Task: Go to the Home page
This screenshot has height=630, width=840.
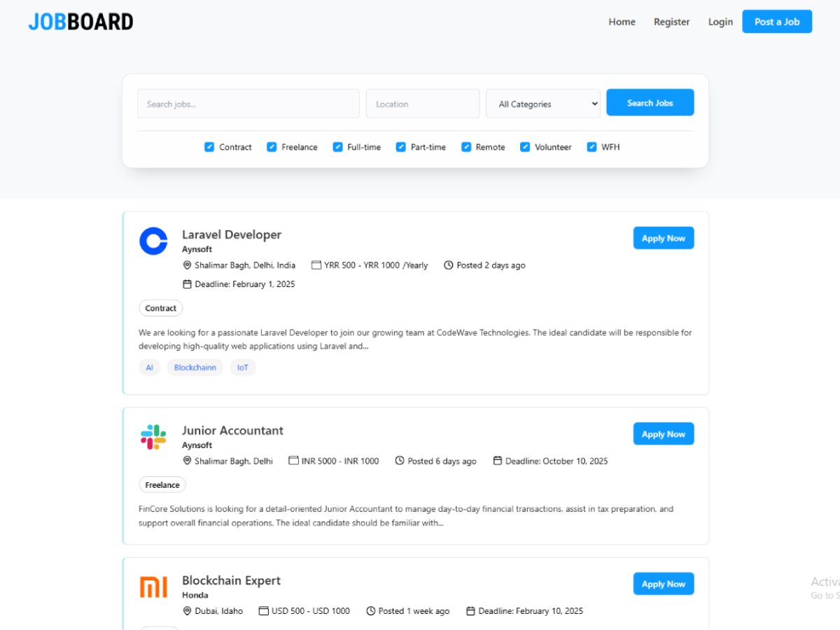Action: (622, 22)
